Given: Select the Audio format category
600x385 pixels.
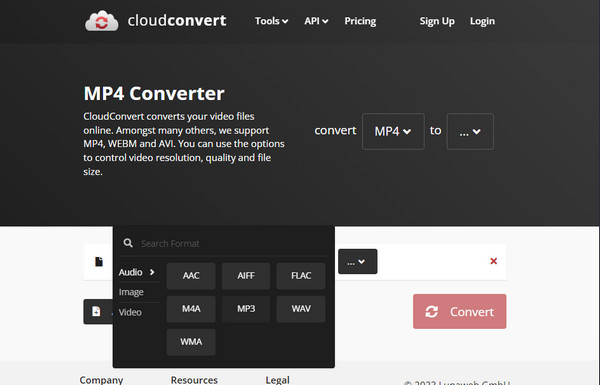Looking at the screenshot, I should pyautogui.click(x=137, y=272).
